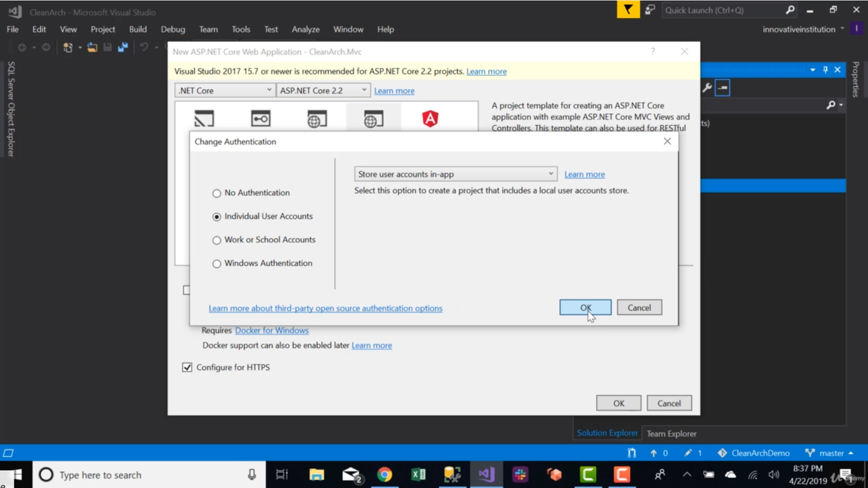This screenshot has width=868, height=488.
Task: Toggle the Solution Explorer preview selected items icon
Action: (x=723, y=87)
